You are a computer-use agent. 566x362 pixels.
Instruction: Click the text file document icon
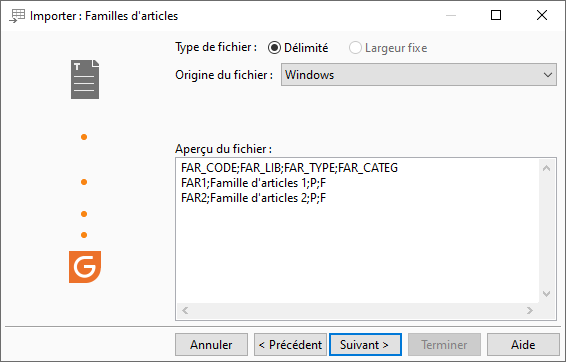click(85, 79)
